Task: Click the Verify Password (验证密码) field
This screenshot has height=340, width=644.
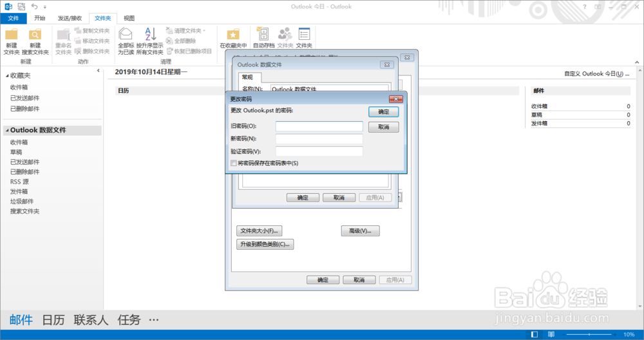Action: coord(319,151)
